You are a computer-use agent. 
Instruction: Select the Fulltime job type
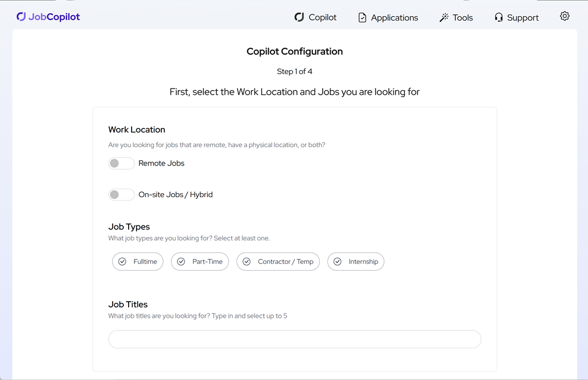(138, 262)
